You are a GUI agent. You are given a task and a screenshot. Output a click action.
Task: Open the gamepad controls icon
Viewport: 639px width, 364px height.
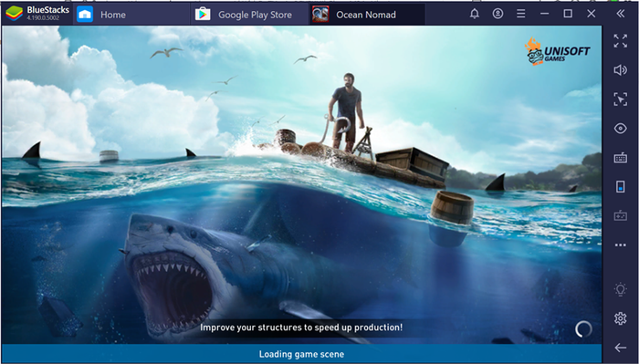(x=620, y=216)
